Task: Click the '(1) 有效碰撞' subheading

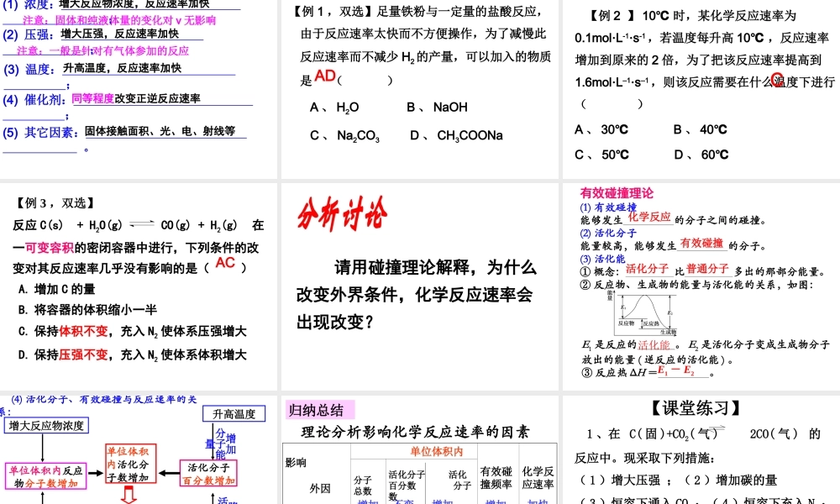Action: (608, 207)
